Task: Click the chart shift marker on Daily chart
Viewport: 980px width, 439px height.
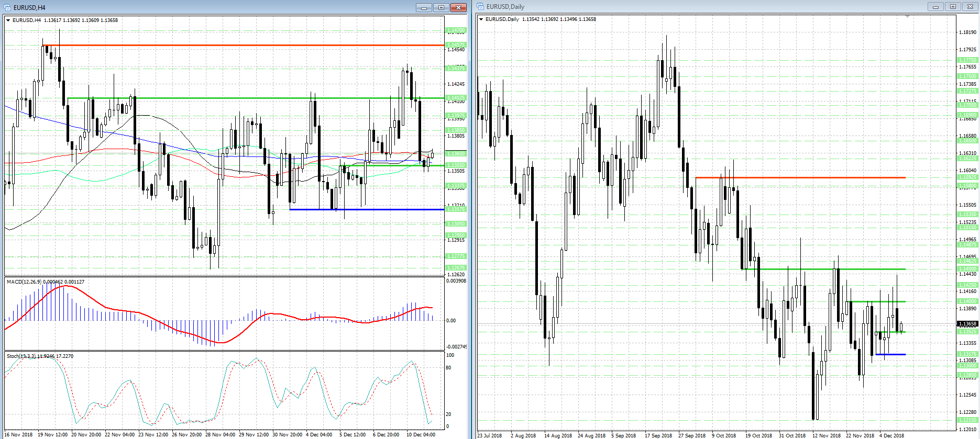Action: point(907,17)
